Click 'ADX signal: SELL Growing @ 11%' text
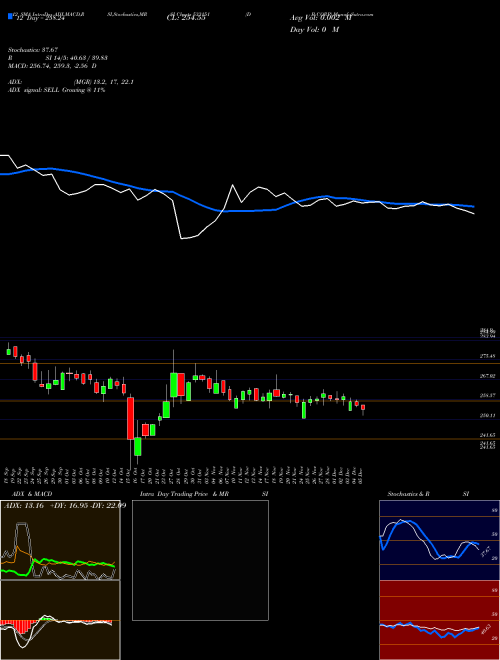Screen dimensions: 500x660 56,90
